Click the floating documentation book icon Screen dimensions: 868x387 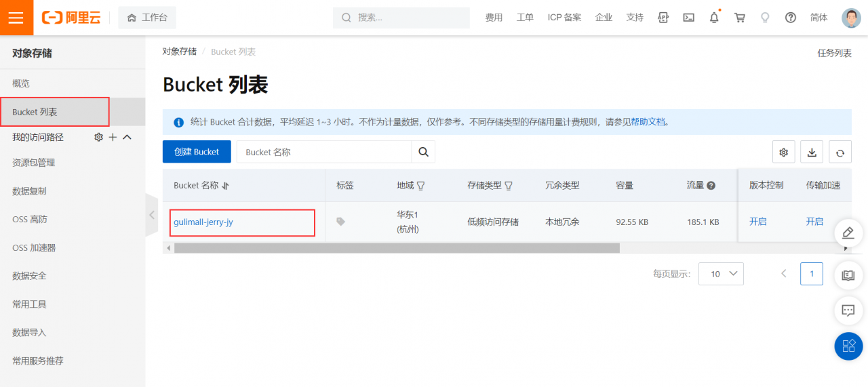tap(848, 274)
